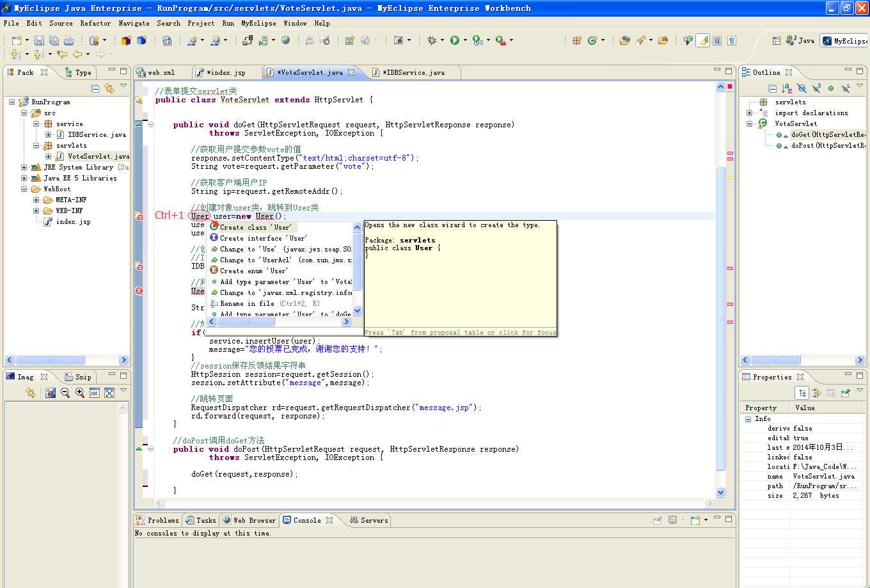Collapse the Info group in Properties
Viewport: 870px width, 588px height.
pyautogui.click(x=748, y=418)
